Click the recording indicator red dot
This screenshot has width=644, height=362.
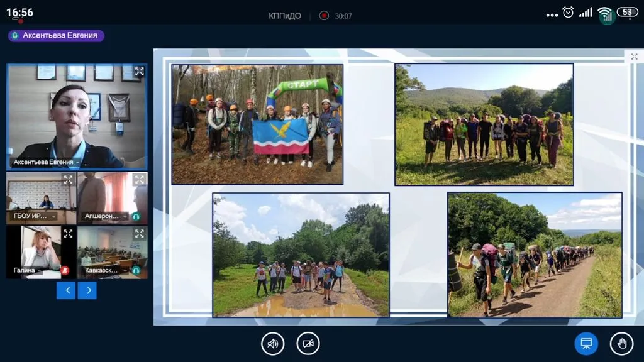point(324,16)
